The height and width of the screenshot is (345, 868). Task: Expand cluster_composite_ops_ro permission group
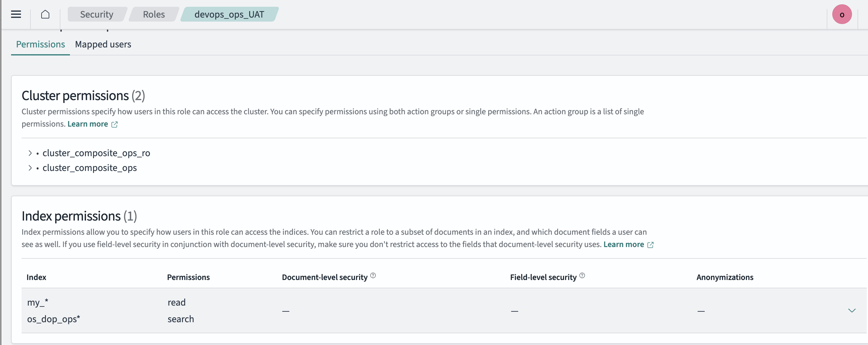(x=30, y=153)
